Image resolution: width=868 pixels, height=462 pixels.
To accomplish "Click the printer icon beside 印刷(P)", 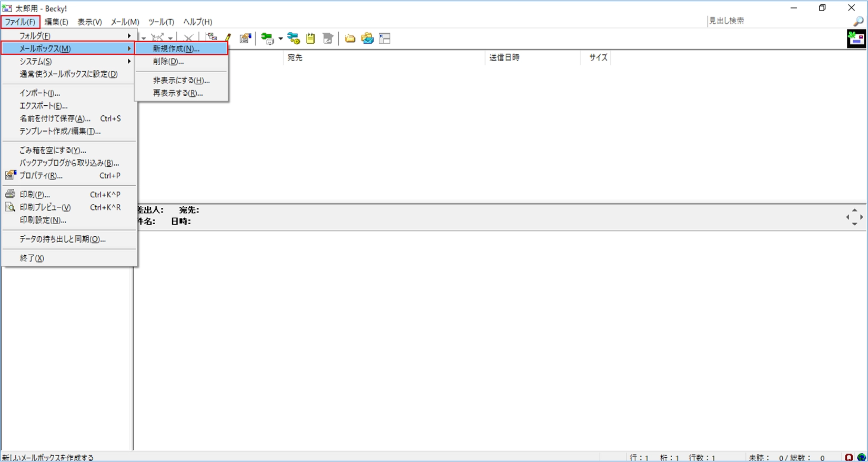I will 10,194.
